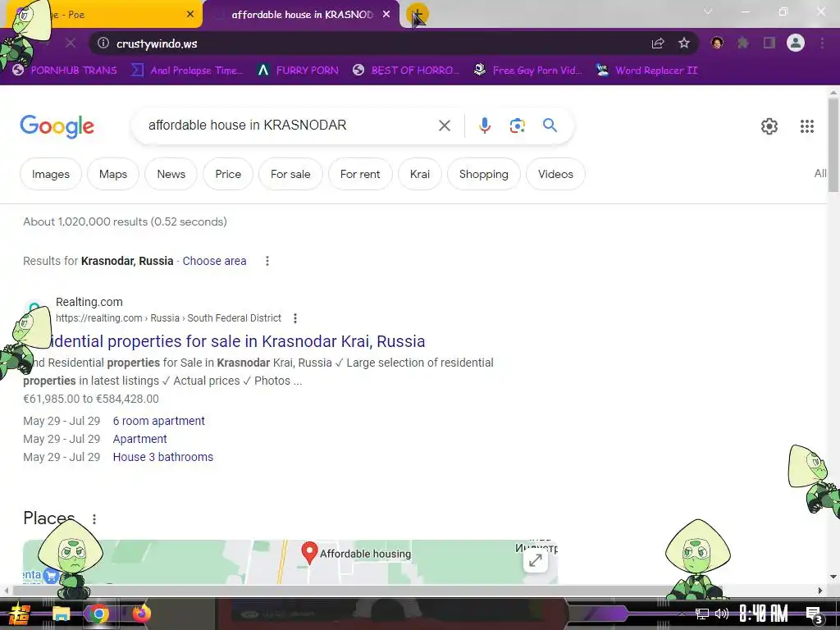
Task: Toggle the browser side panel
Action: point(769,43)
